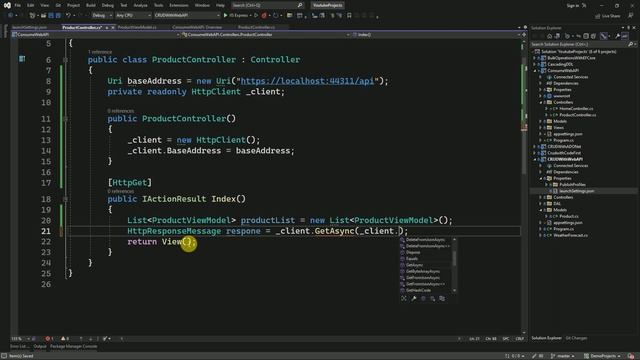
Task: Select GetByteArrayAsync in the IntelliSense list
Action: click(x=423, y=271)
